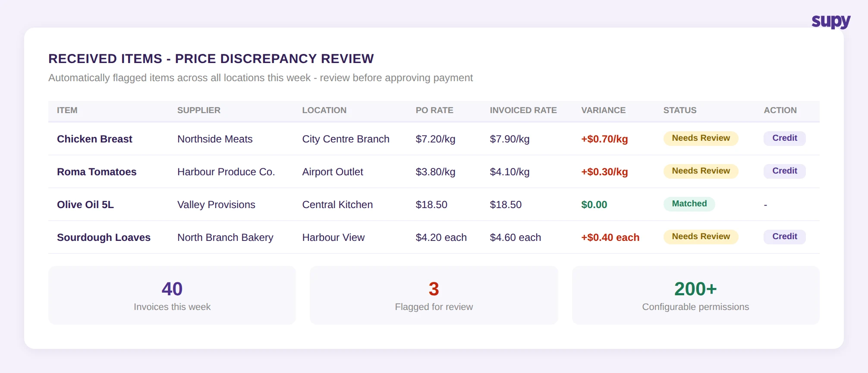Click the STATUS column header

(x=680, y=110)
